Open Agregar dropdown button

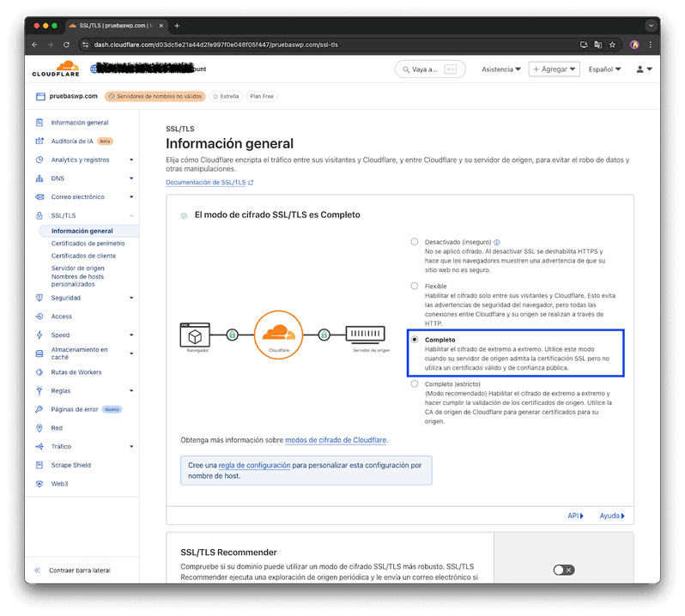pos(554,69)
